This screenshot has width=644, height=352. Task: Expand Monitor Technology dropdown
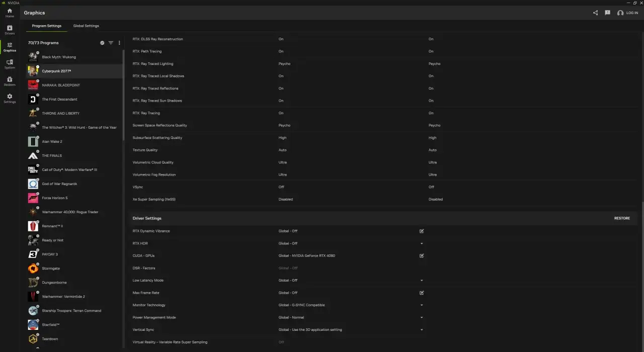(x=422, y=305)
